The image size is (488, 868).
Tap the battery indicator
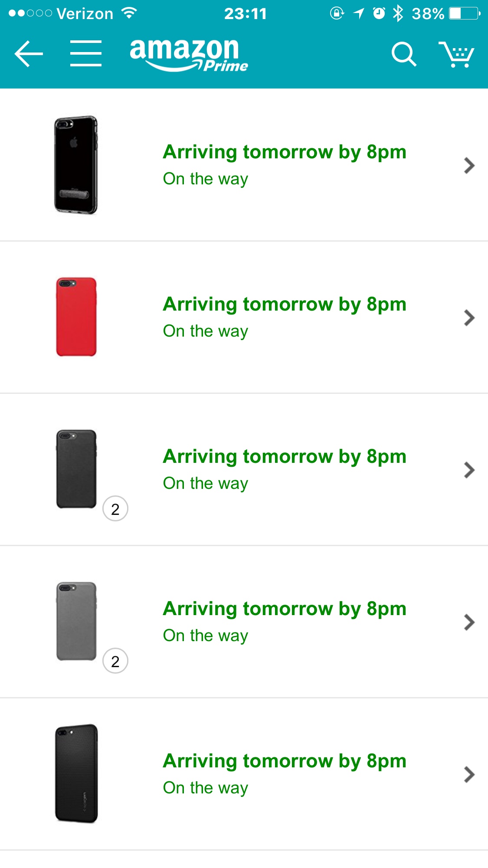pyautogui.click(x=465, y=13)
